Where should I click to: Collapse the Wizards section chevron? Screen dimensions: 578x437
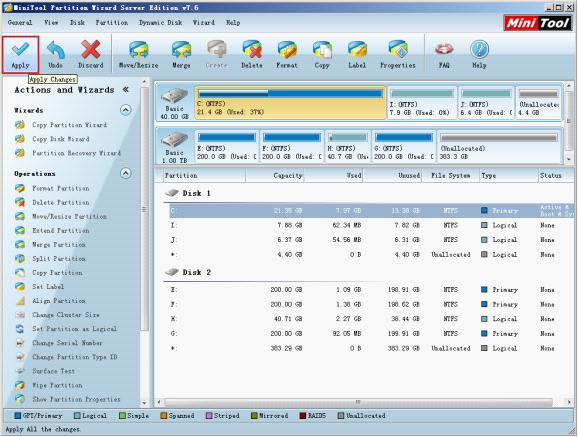126,110
